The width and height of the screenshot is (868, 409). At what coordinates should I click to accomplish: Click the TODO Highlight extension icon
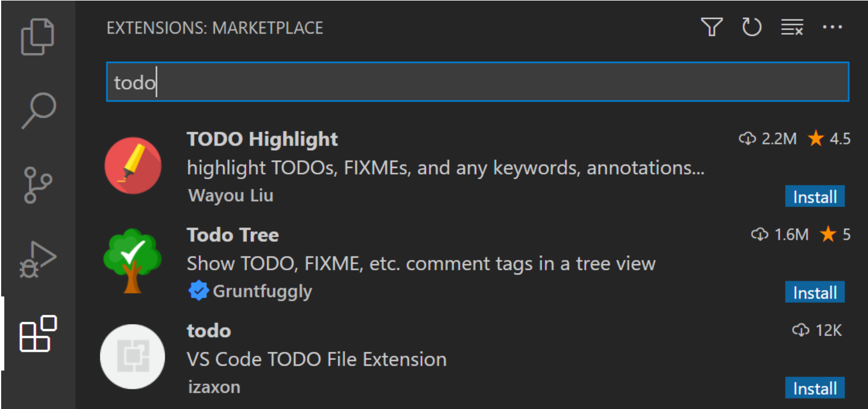tap(132, 166)
